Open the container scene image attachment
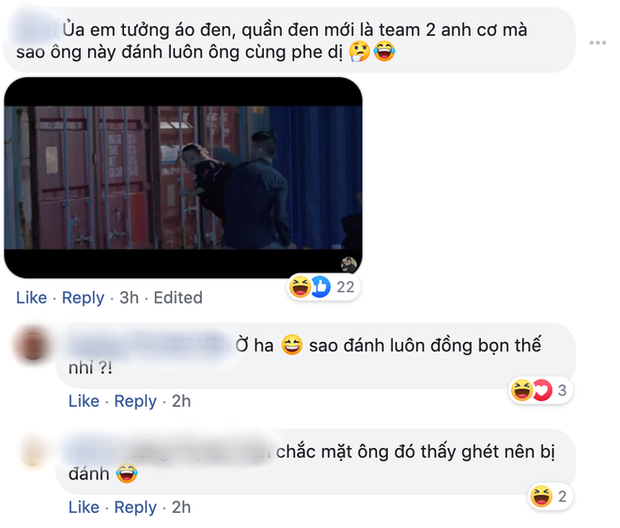Viewport: 620px width, 528px height. click(x=183, y=178)
